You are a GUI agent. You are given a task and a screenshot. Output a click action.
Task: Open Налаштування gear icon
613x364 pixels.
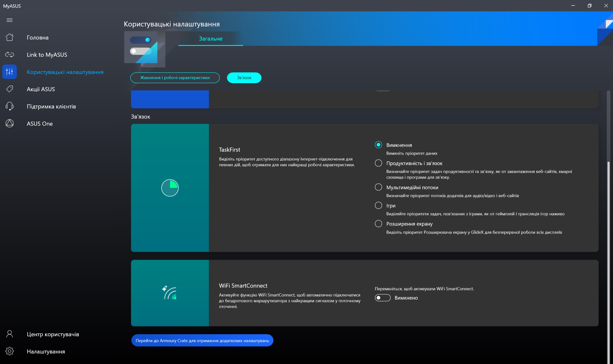point(10,351)
